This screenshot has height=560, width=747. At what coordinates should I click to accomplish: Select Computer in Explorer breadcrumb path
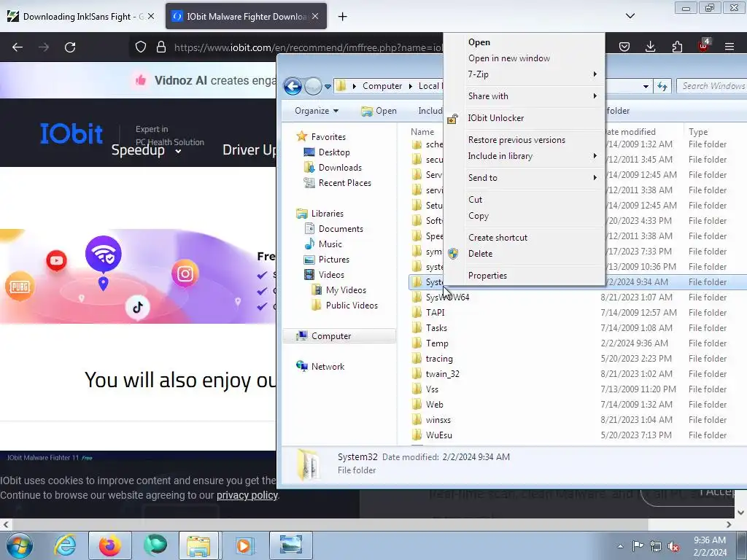(382, 86)
